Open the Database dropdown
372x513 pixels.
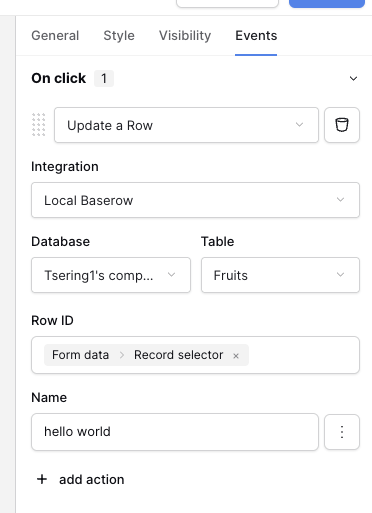pyautogui.click(x=111, y=275)
